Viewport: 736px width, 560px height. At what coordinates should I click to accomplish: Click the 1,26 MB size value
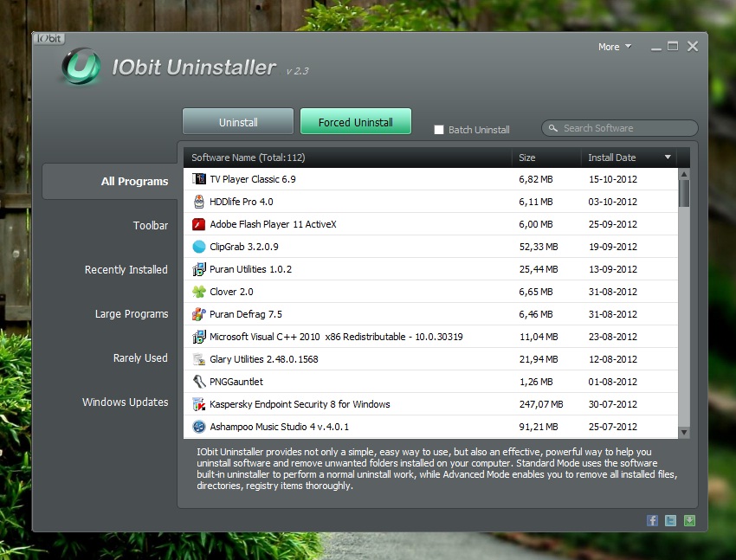(x=536, y=382)
